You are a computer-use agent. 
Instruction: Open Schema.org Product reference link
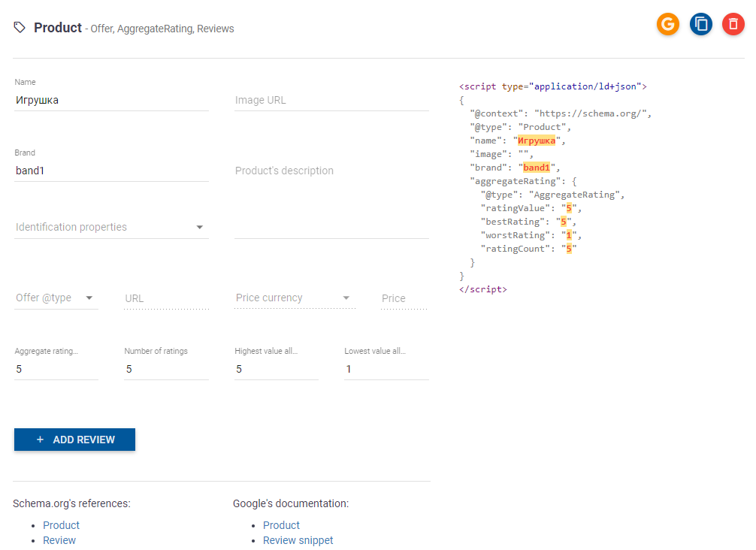coord(61,525)
